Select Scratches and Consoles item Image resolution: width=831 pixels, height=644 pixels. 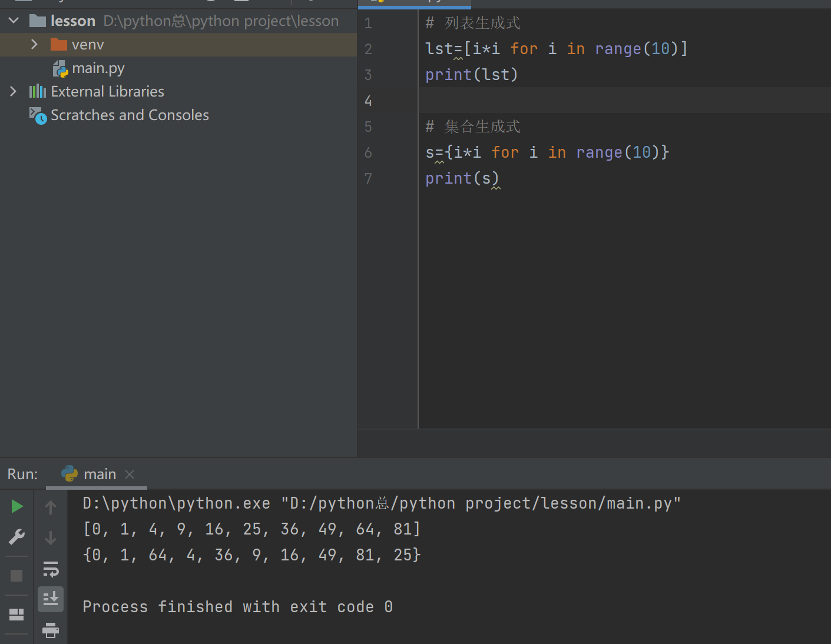point(130,115)
